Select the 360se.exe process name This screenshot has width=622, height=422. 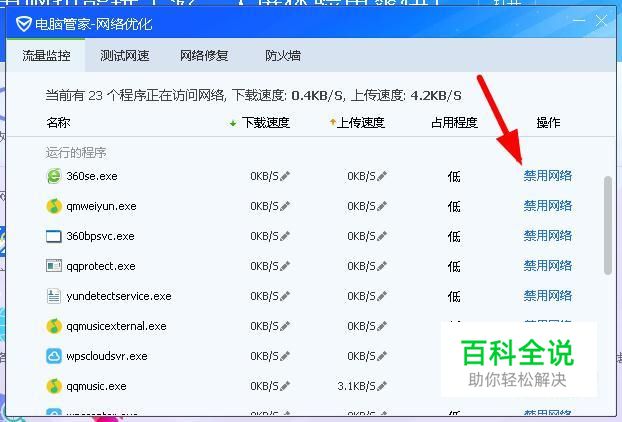click(x=92, y=176)
